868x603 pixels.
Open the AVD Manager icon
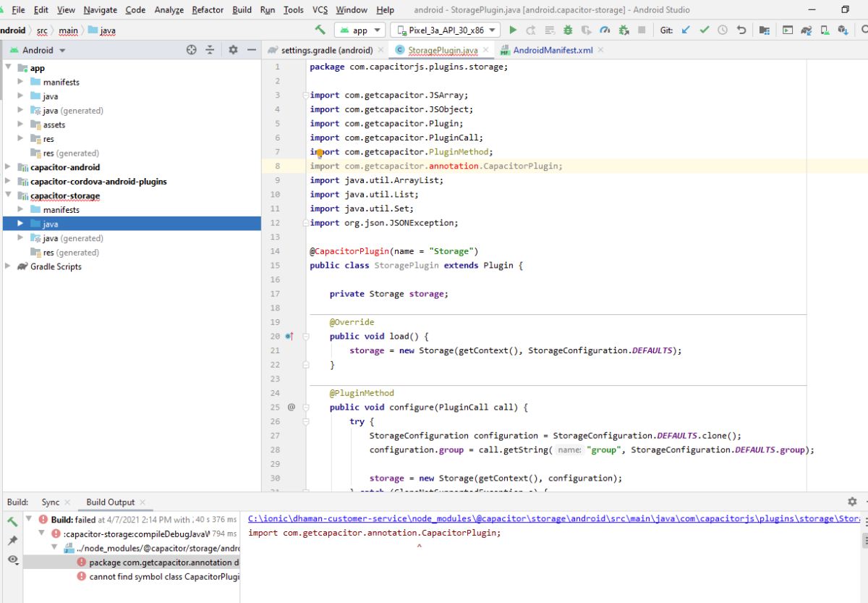pos(825,30)
